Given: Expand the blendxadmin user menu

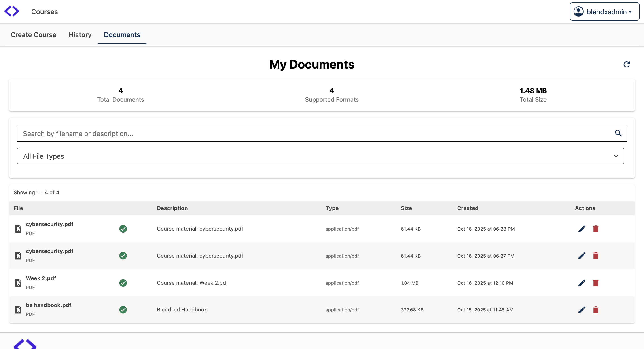Looking at the screenshot, I should pos(604,11).
